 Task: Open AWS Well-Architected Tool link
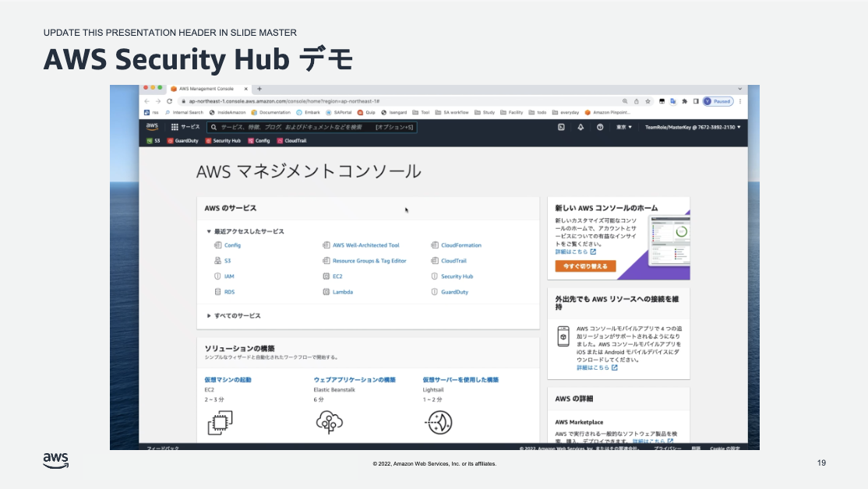click(x=366, y=245)
